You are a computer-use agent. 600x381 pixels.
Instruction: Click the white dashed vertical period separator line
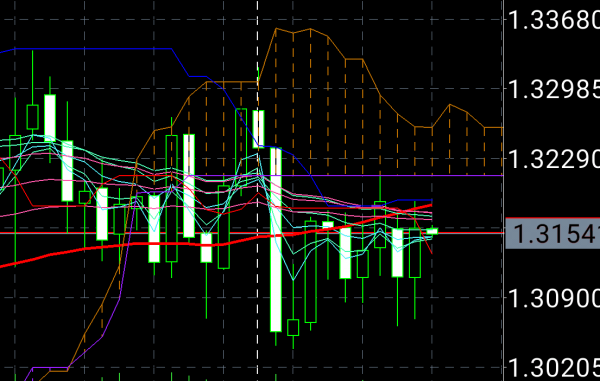[x=258, y=190]
